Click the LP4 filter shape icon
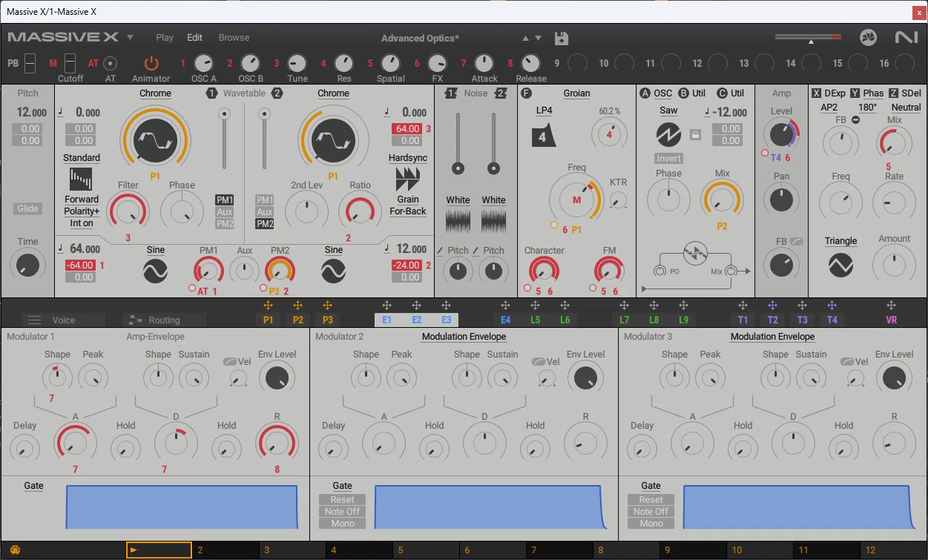928x560 pixels. [544, 136]
